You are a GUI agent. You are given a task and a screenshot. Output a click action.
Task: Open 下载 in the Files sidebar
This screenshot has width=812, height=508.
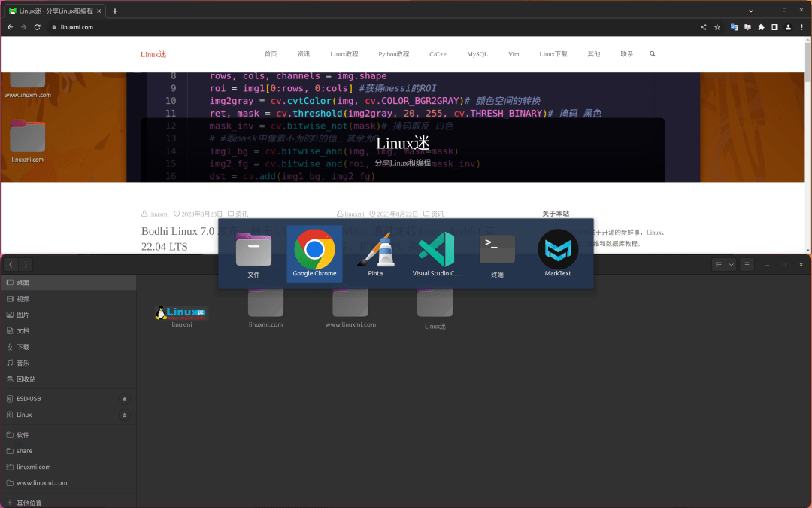(x=68, y=347)
